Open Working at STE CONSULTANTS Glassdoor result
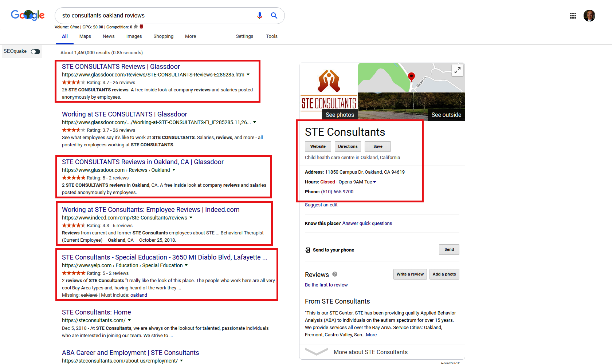This screenshot has height=364, width=612. 125,114
